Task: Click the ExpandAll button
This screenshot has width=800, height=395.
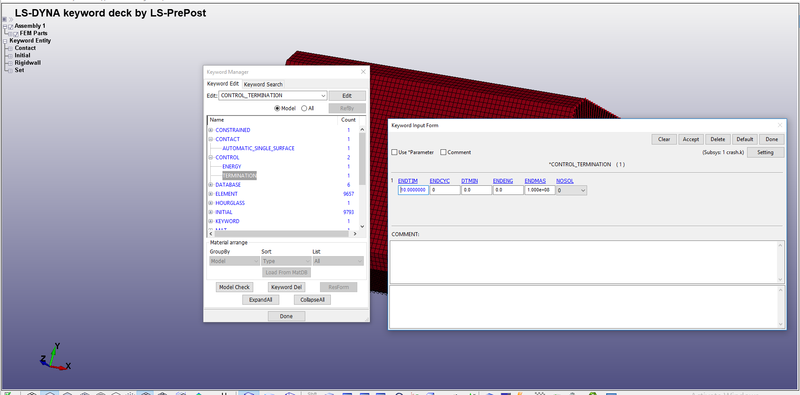Action: 260,300
